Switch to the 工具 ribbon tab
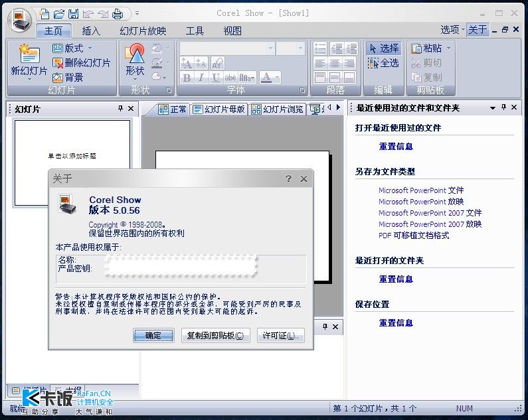Image resolution: width=528 pixels, height=420 pixels. click(x=195, y=31)
